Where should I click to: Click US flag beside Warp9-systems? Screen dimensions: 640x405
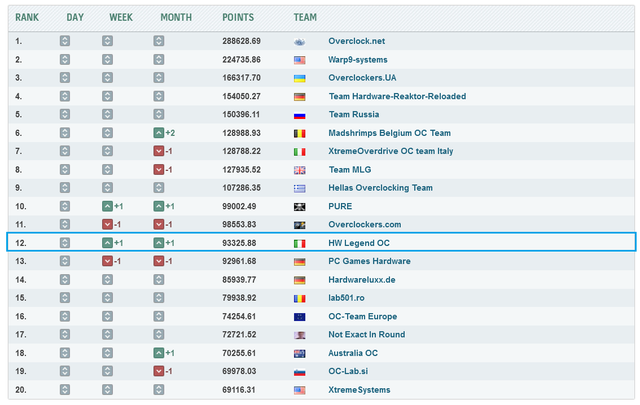click(x=300, y=60)
